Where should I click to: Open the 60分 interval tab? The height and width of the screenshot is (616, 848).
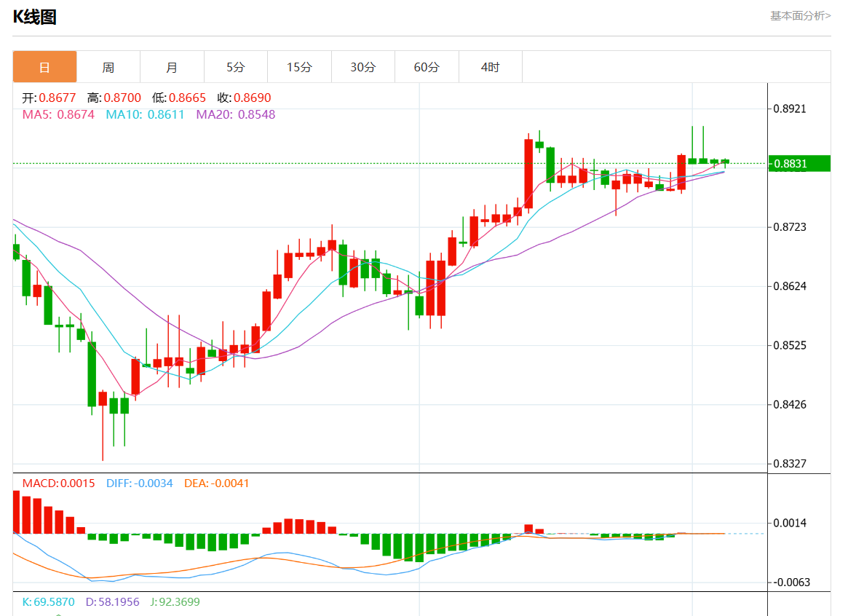[x=427, y=67]
